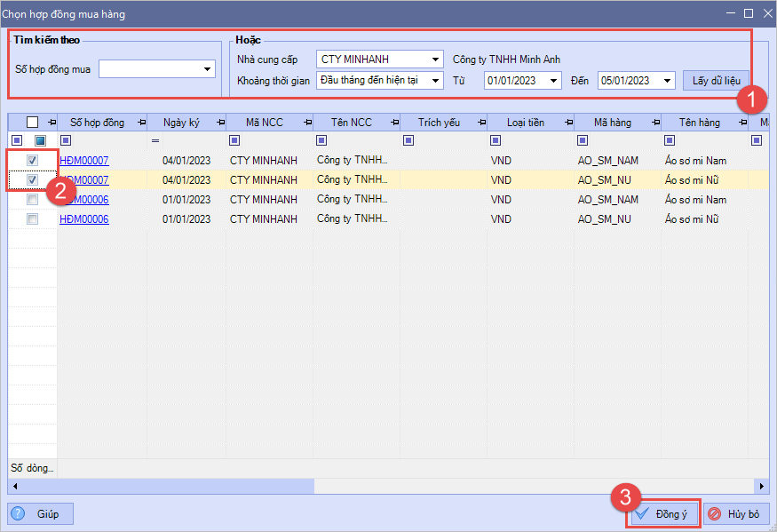Click the equals filter icon under Ngày ký
Viewport: 777px width, 532px height.
click(155, 140)
